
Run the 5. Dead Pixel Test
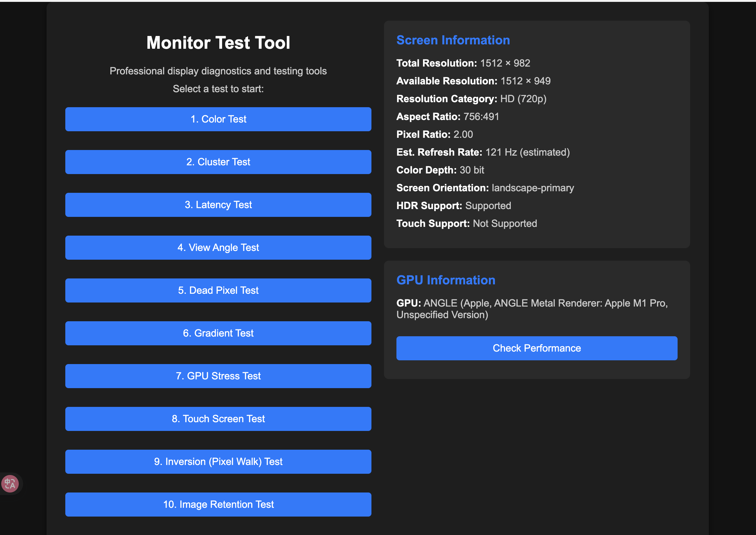218,291
